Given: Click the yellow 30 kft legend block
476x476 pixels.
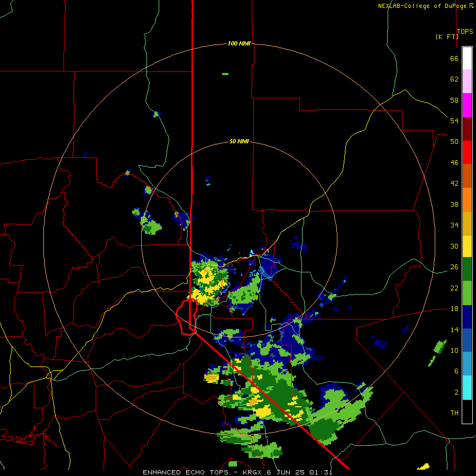Looking at the screenshot, I should [467, 247].
